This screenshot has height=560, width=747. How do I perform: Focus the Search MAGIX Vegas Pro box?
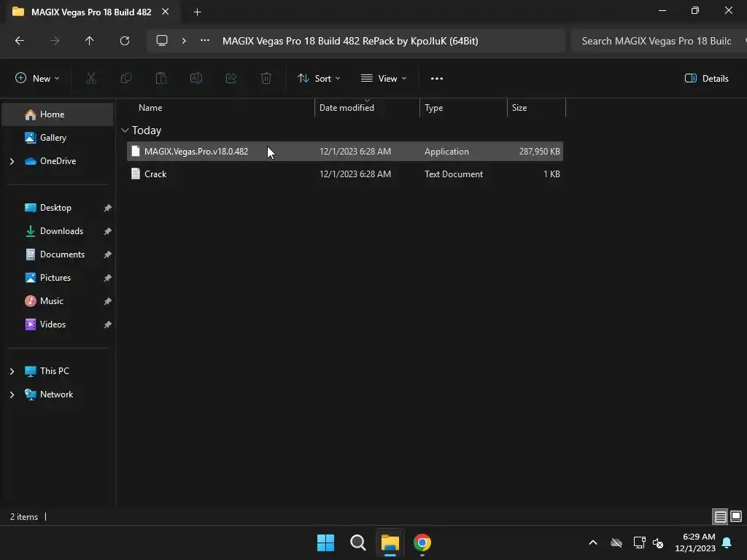coord(659,41)
